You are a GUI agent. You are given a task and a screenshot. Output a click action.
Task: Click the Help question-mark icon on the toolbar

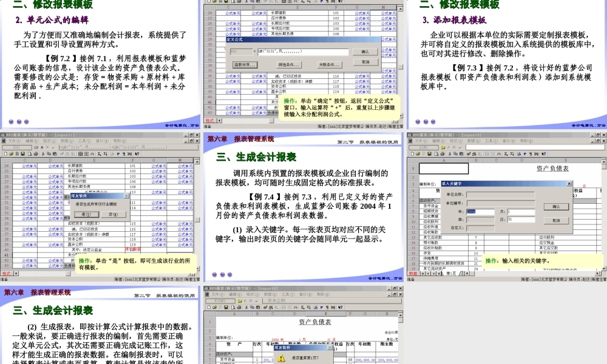(x=136, y=153)
